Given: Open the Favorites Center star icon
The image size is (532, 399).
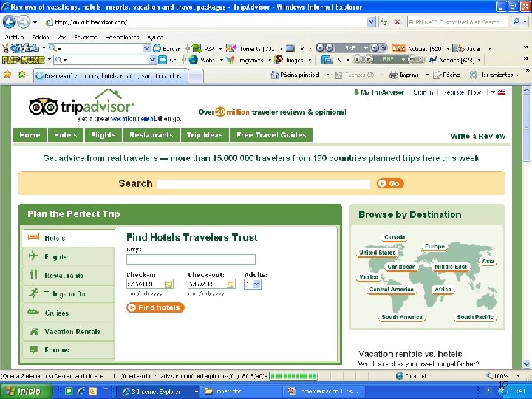Looking at the screenshot, I should (x=7, y=75).
